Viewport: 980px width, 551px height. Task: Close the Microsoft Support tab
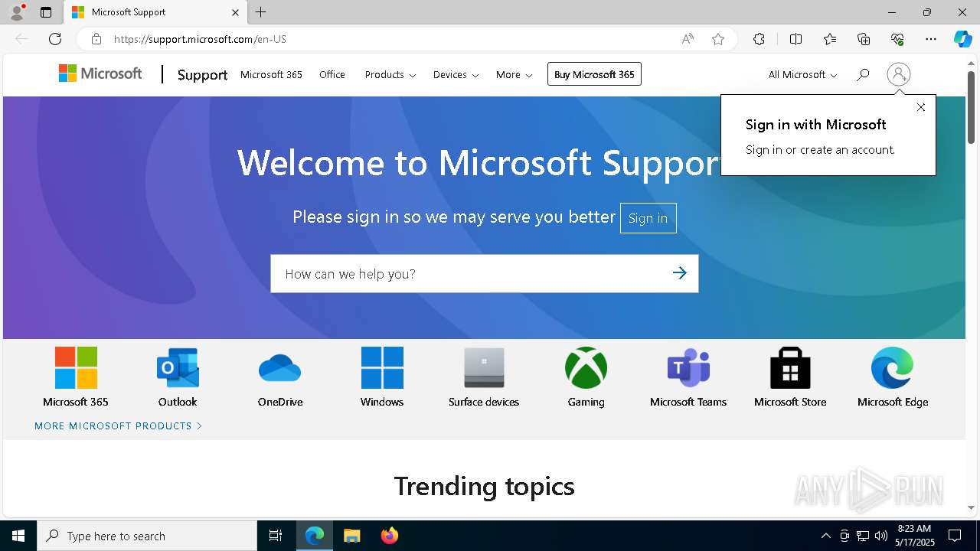[x=235, y=12]
